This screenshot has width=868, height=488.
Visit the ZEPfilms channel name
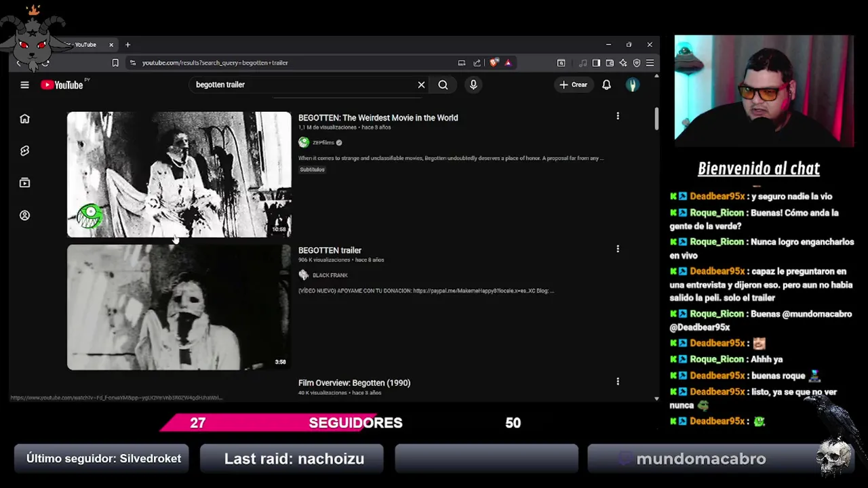pos(323,143)
